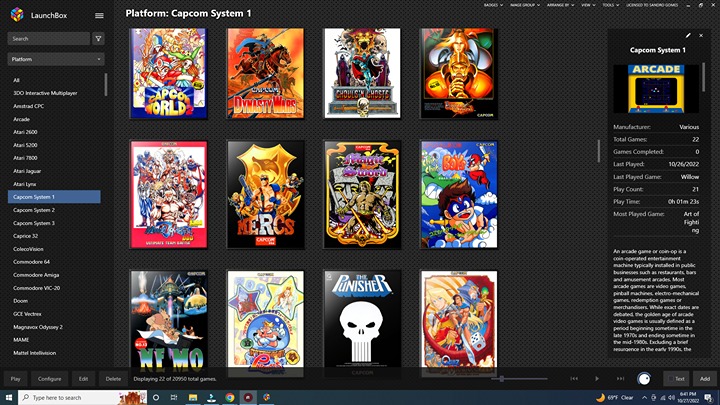This screenshot has height=405, width=720.
Task: Click the Cortana circle in taskbar
Action: click(156, 397)
